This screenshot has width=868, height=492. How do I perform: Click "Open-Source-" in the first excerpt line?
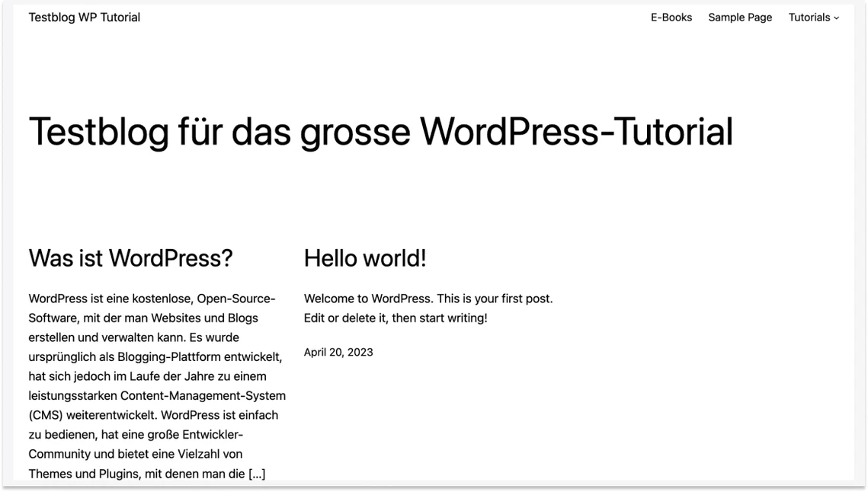pyautogui.click(x=236, y=299)
